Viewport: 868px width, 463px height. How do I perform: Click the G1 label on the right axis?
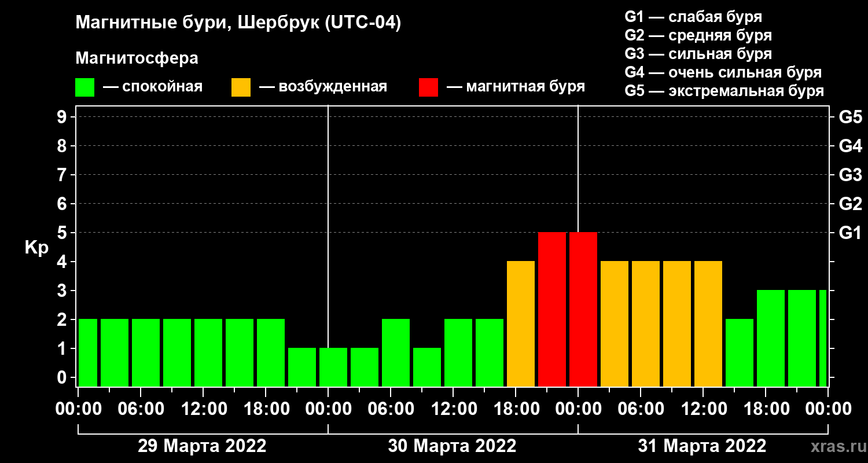coord(850,233)
